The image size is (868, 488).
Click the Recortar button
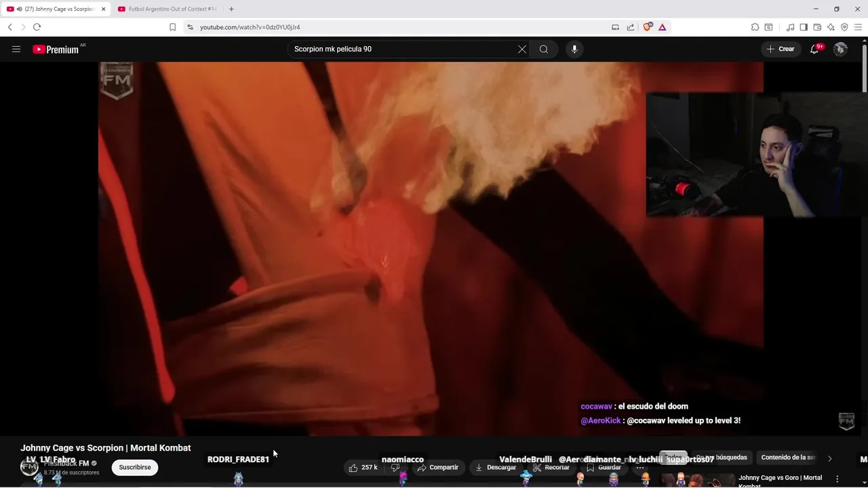(551, 468)
